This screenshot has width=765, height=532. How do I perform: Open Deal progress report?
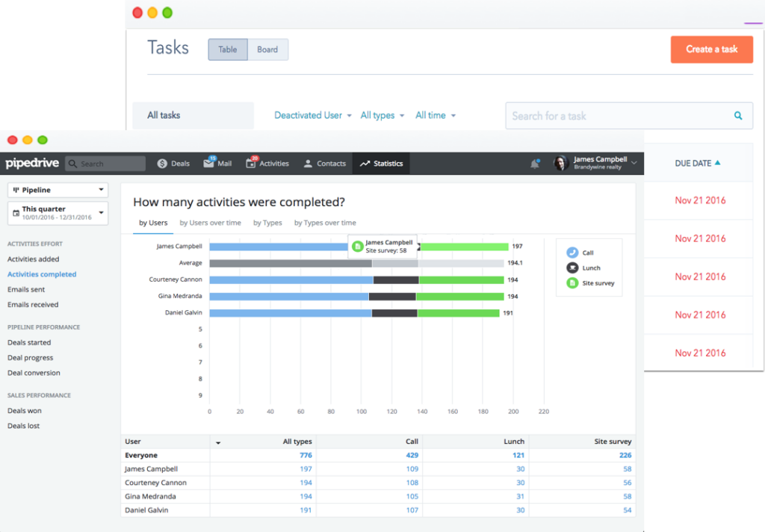(x=30, y=357)
